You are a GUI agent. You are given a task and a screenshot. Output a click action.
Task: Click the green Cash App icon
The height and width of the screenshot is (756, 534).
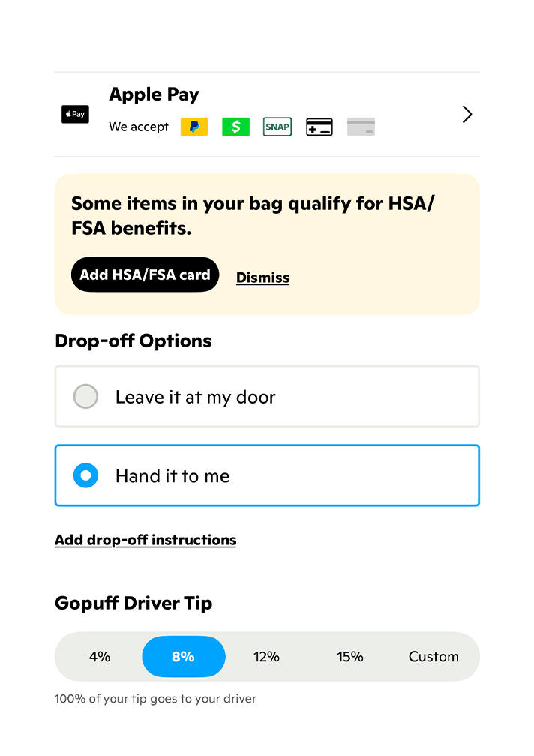(x=235, y=127)
